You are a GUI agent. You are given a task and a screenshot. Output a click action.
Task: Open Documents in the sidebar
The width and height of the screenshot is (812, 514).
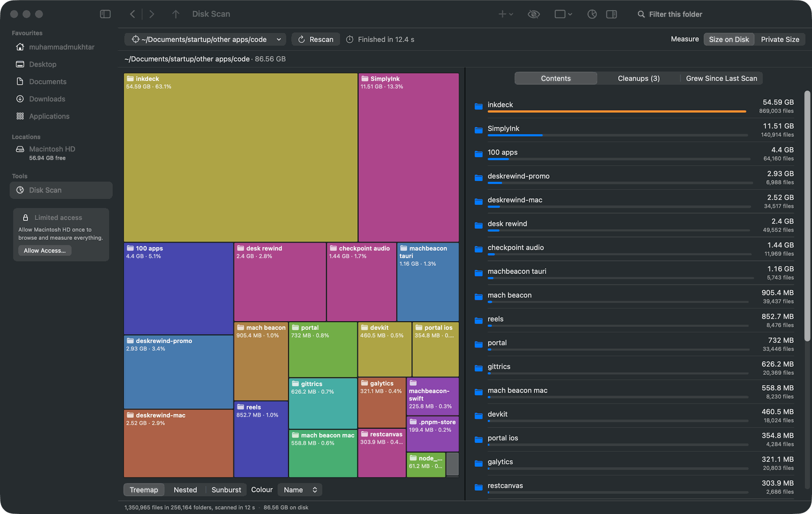[x=61, y=82]
